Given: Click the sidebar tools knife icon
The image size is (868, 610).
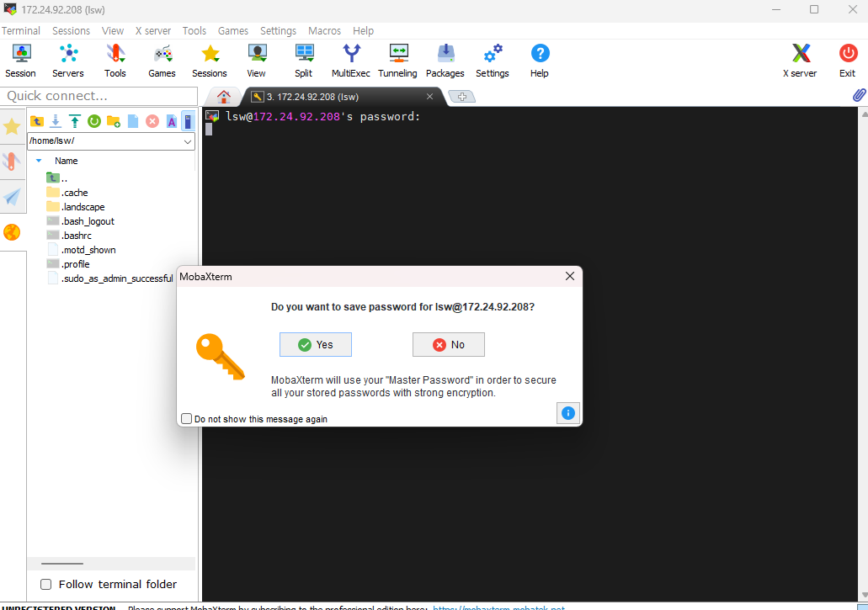Looking at the screenshot, I should click(x=12, y=162).
